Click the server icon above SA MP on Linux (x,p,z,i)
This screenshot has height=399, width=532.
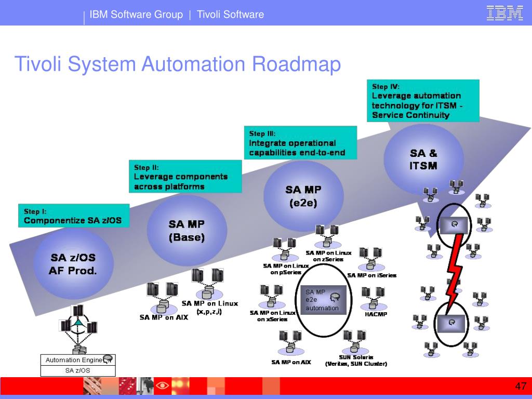[208, 284]
